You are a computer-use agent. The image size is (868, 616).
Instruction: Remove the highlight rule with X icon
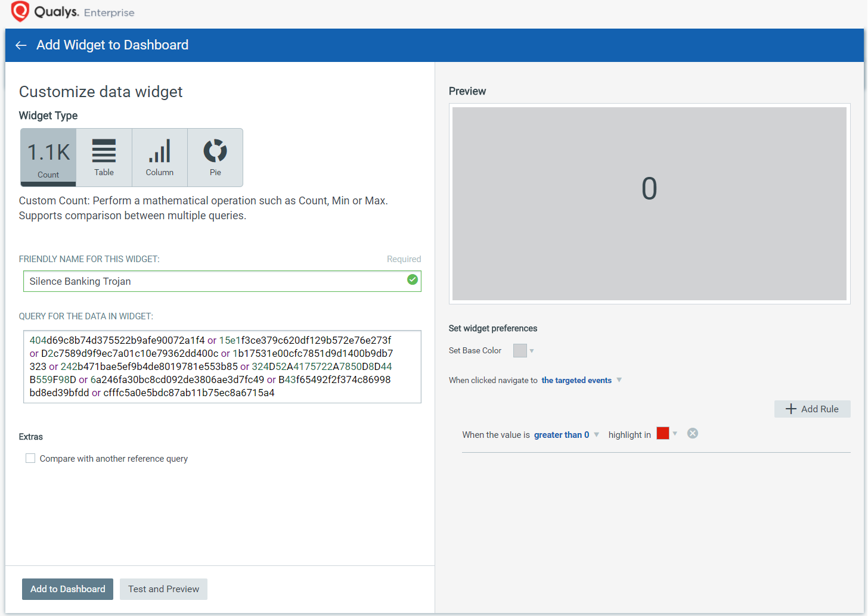click(x=693, y=433)
